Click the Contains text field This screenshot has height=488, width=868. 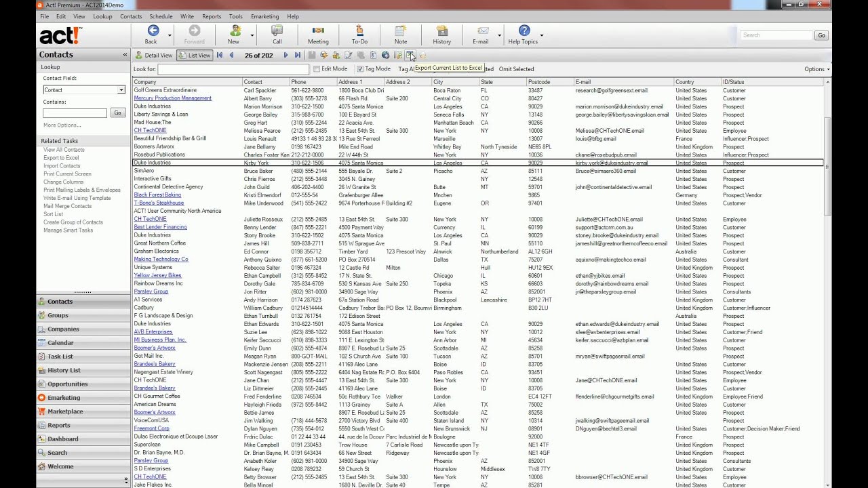(75, 113)
